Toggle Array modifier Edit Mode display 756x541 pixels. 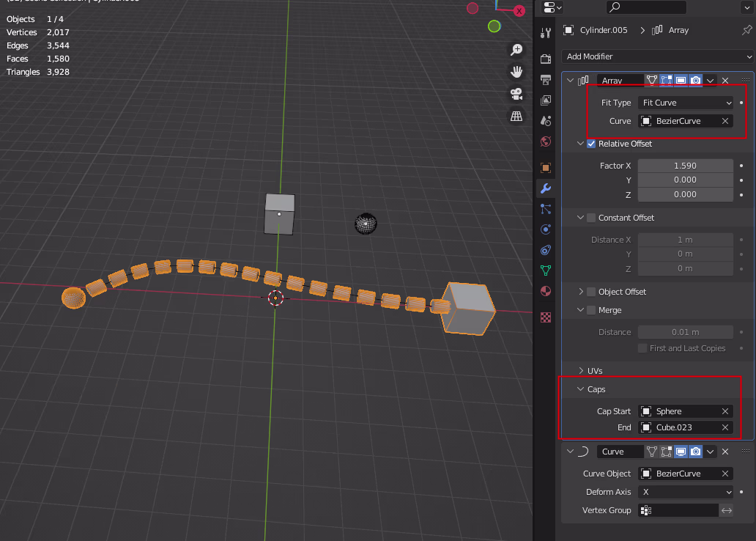(667, 81)
